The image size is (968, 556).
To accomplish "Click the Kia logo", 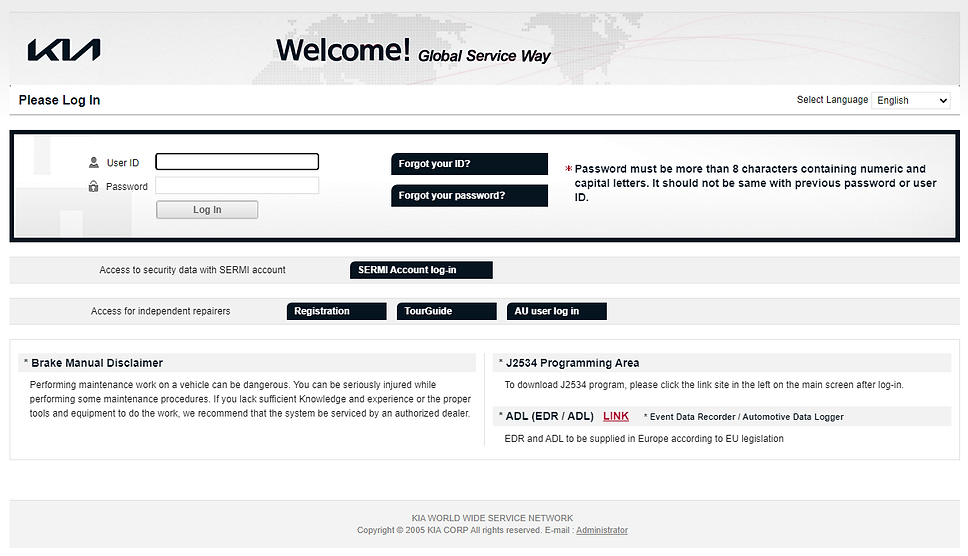I will point(64,50).
